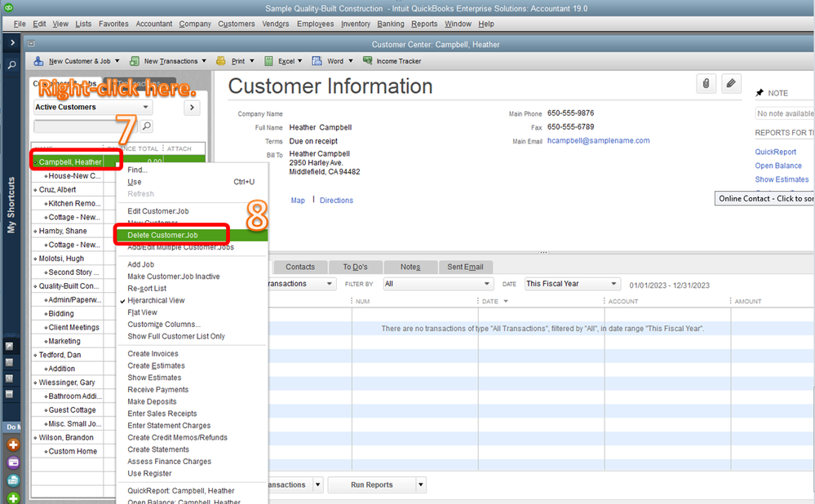Open Income Tracker from toolbar
This screenshot has width=815, height=504.
392,61
